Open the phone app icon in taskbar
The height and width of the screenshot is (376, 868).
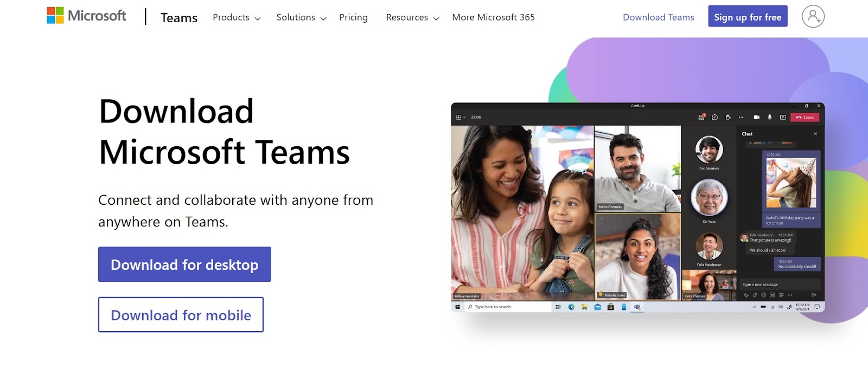point(624,307)
